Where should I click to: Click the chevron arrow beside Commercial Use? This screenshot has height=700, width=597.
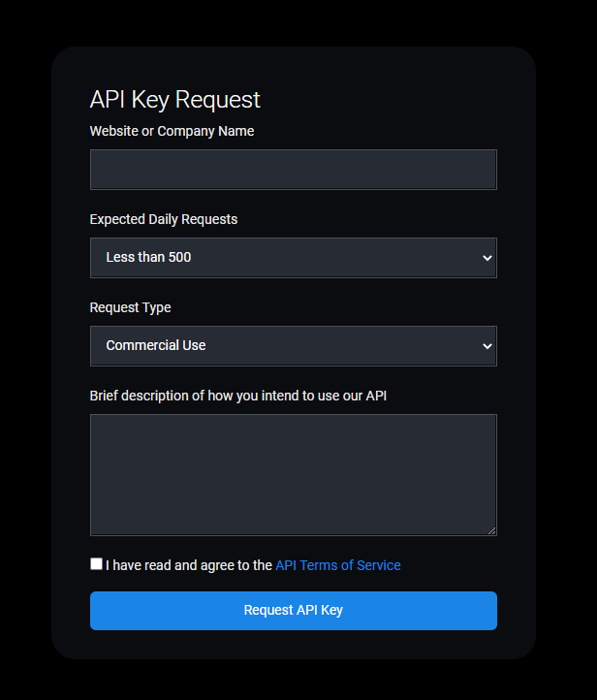(x=487, y=346)
